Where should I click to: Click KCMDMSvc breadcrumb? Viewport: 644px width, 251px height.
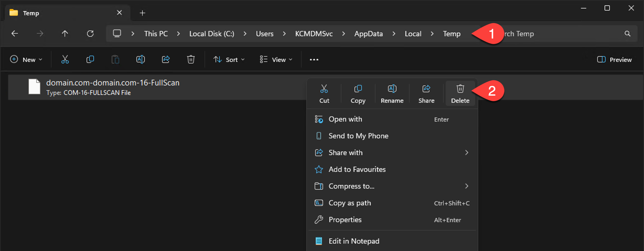[x=314, y=34]
